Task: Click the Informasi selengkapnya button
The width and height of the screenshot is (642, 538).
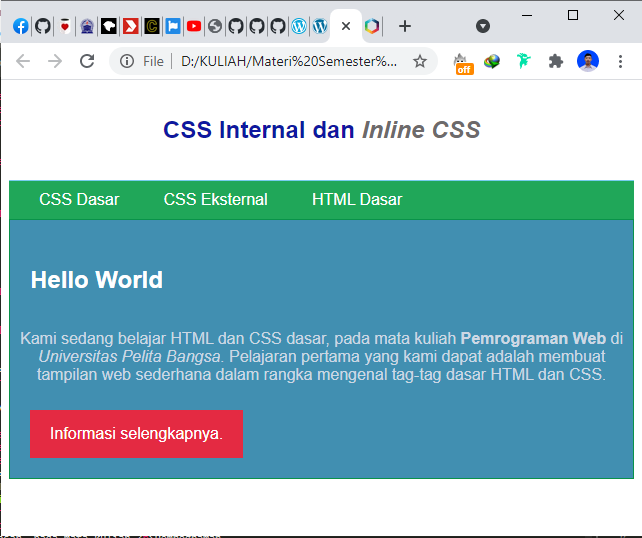Action: 136,434
